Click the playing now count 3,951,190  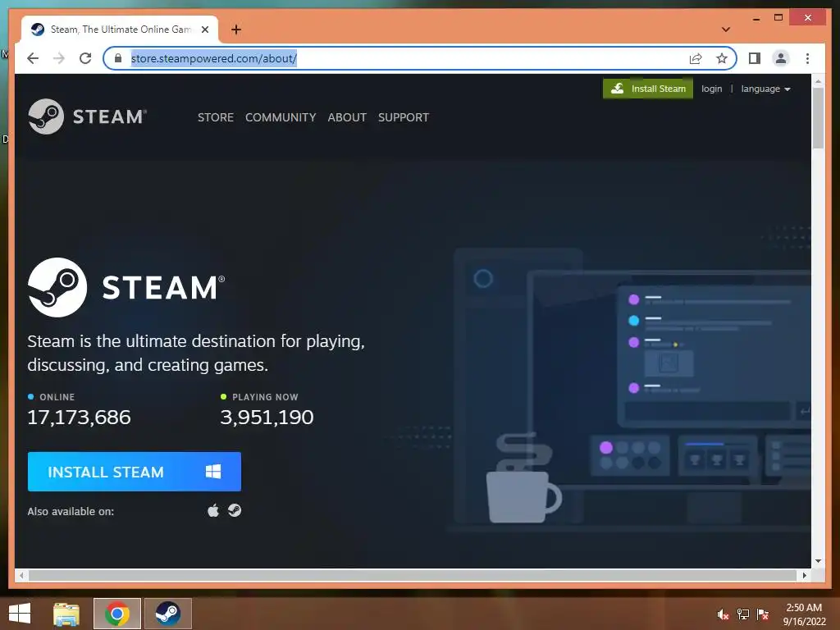pos(267,418)
